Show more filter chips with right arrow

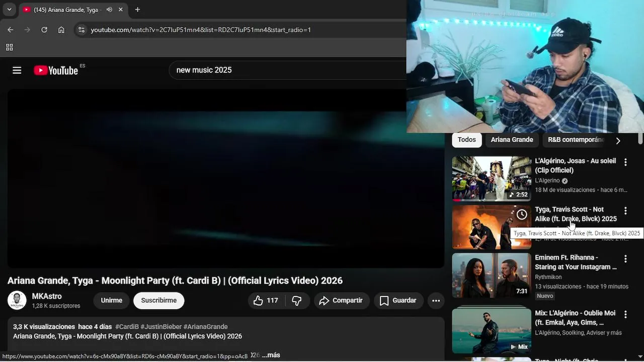pyautogui.click(x=618, y=140)
